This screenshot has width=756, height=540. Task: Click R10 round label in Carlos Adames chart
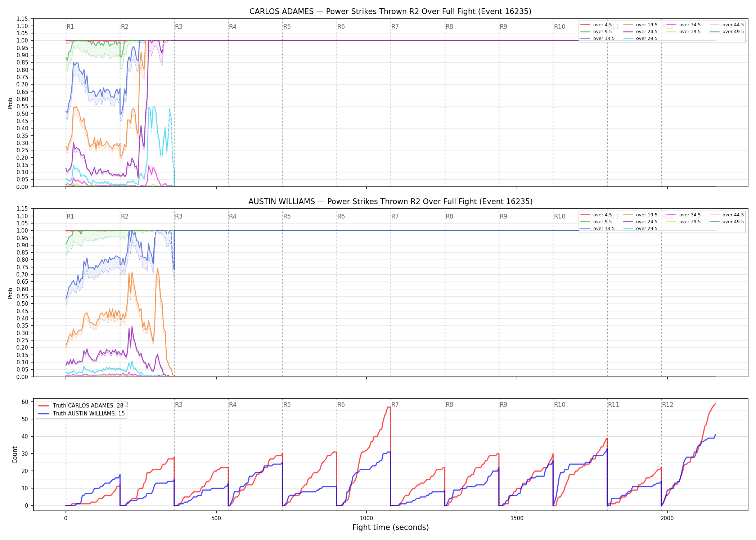tap(559, 27)
